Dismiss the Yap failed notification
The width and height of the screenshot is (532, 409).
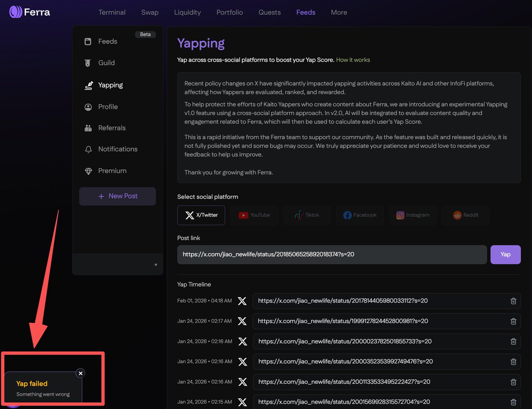[80, 373]
